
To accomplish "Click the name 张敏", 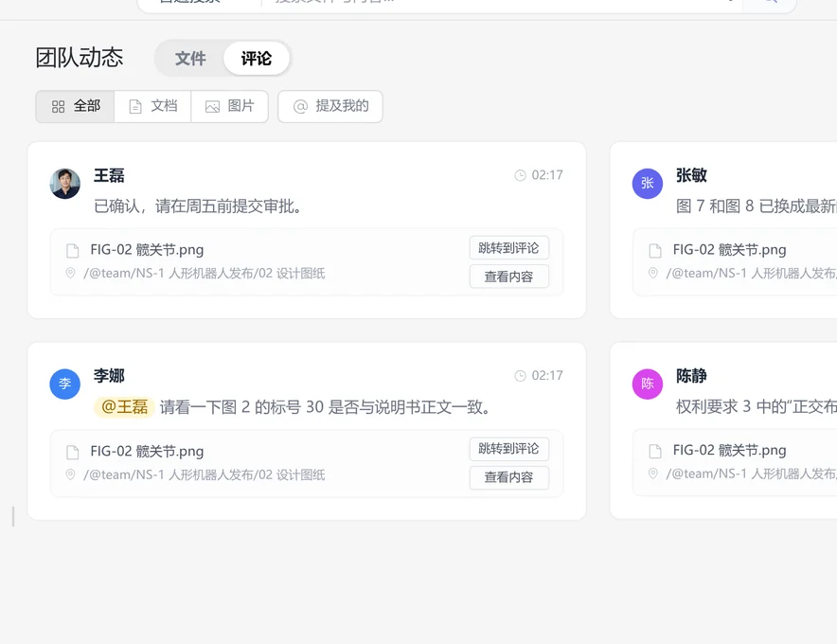I will point(691,176).
